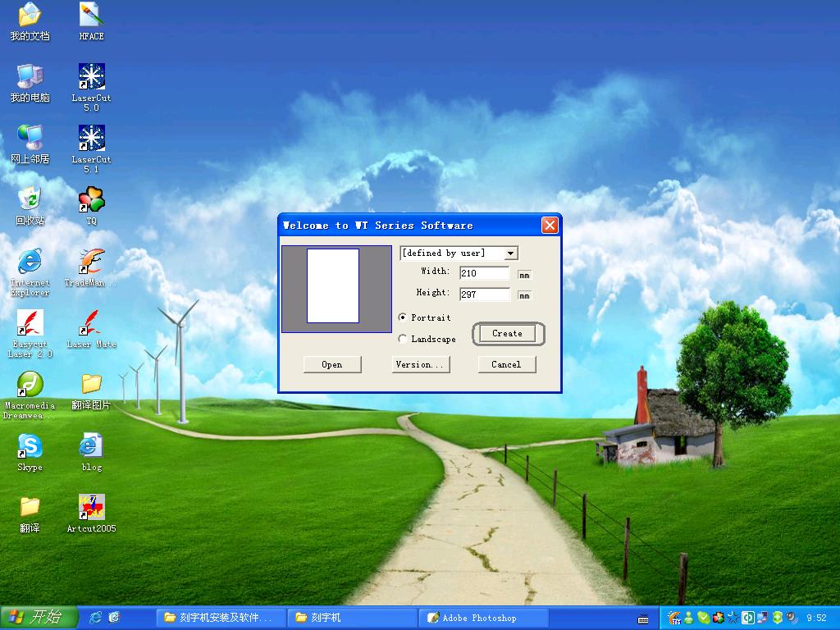The image size is (840, 630).
Task: Click the Create button
Action: (x=507, y=333)
